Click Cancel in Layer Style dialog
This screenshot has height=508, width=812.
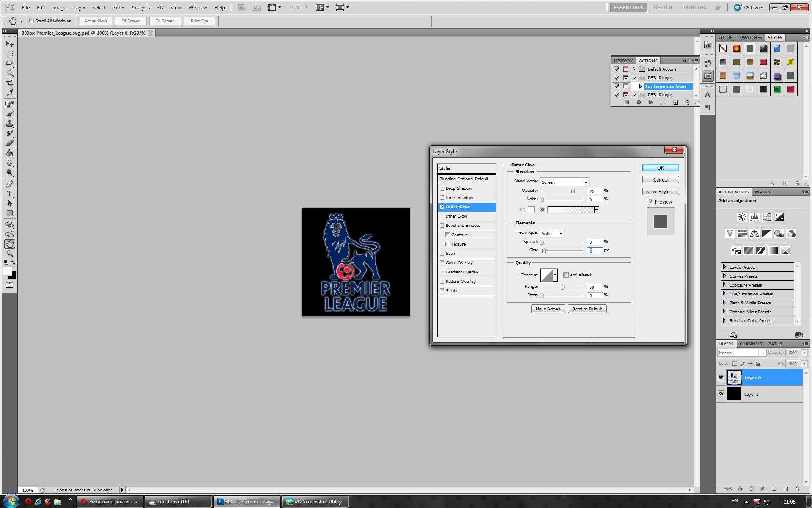(x=661, y=180)
